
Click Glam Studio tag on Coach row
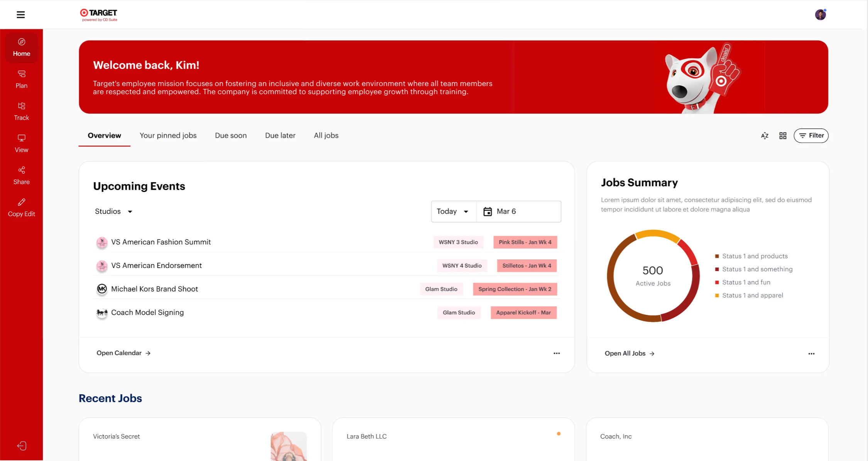459,313
